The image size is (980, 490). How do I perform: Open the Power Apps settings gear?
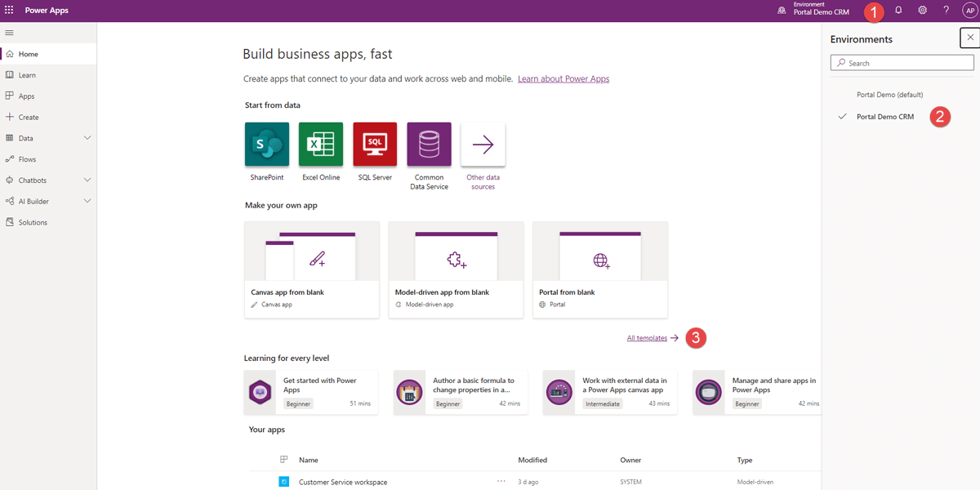[922, 10]
